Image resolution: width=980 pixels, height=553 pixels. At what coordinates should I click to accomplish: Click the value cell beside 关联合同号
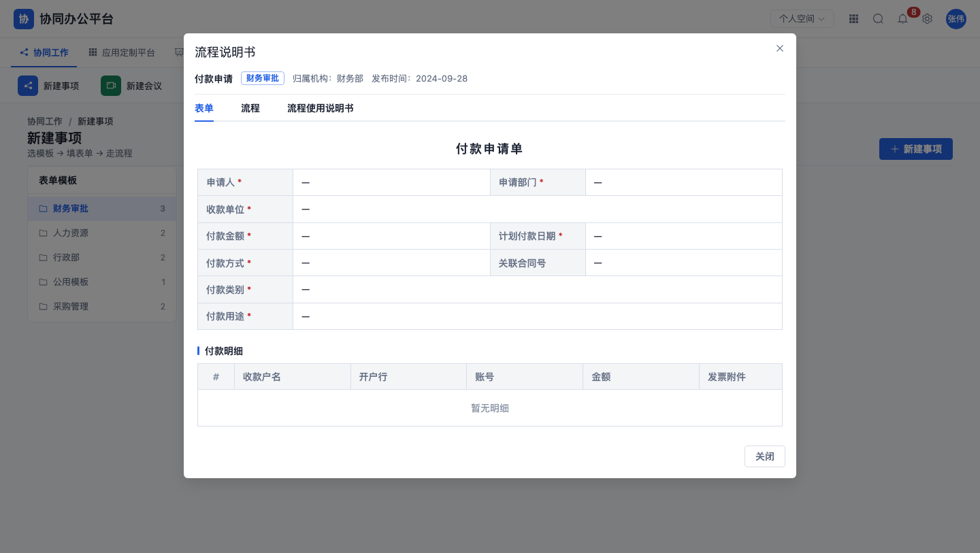pos(684,263)
